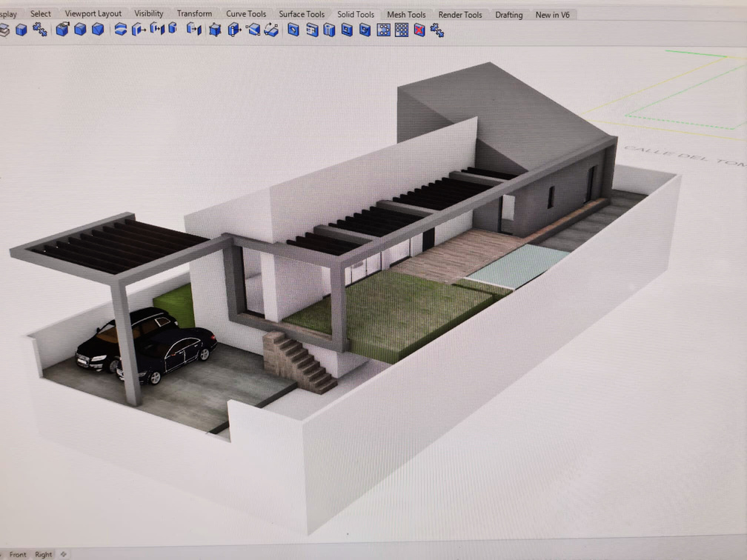The image size is (747, 560).
Task: Open the New in V6 tab
Action: coord(553,15)
